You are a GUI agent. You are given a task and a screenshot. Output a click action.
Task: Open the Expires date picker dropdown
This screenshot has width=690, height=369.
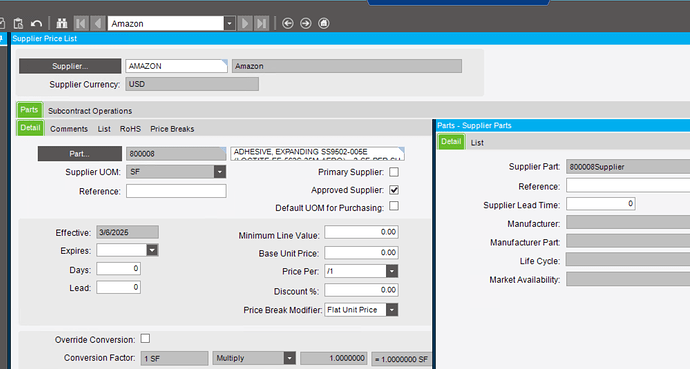pyautogui.click(x=152, y=250)
